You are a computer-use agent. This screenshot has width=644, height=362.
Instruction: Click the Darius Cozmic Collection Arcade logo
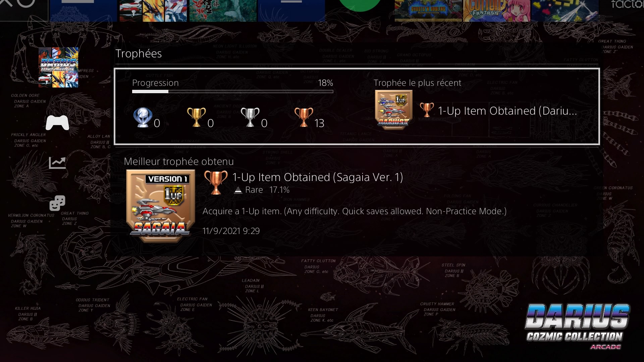577,326
